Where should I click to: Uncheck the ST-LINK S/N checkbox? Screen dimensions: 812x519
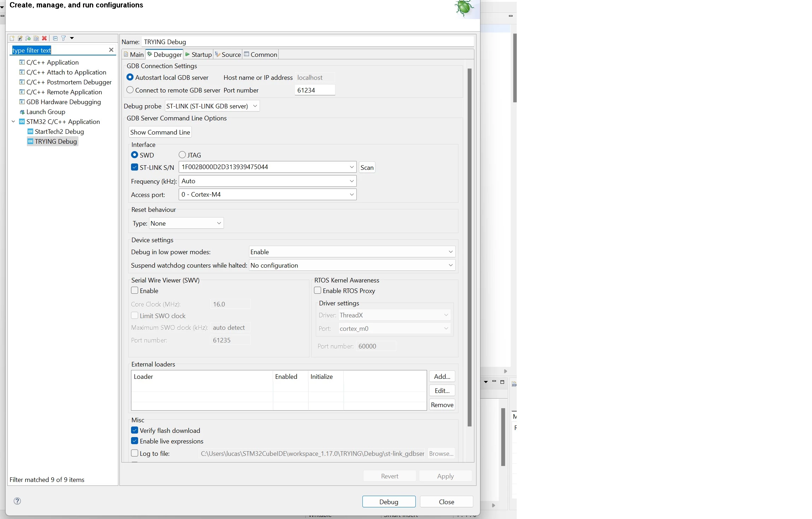[135, 167]
